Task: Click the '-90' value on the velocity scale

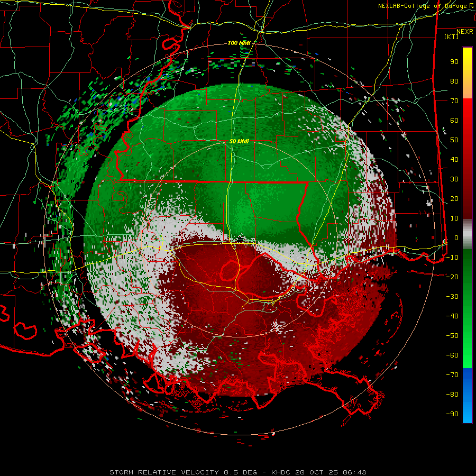Action: coord(452,414)
